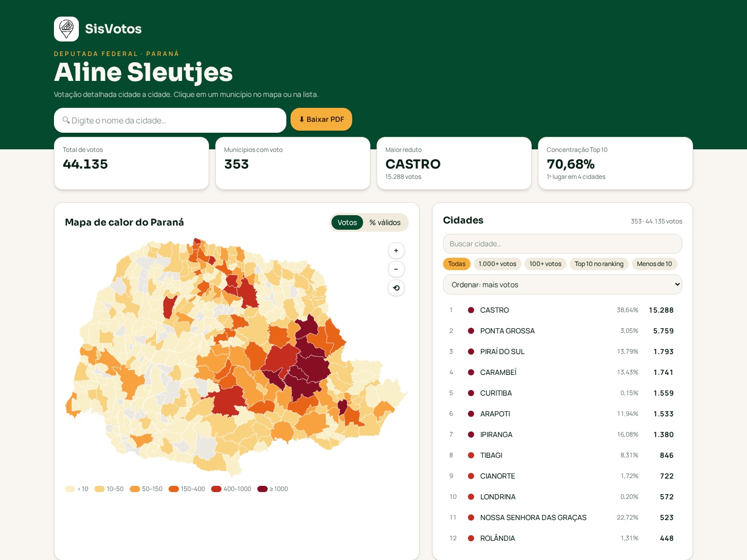
Task: Select CARAMBEÍ from the list
Action: pyautogui.click(x=562, y=372)
